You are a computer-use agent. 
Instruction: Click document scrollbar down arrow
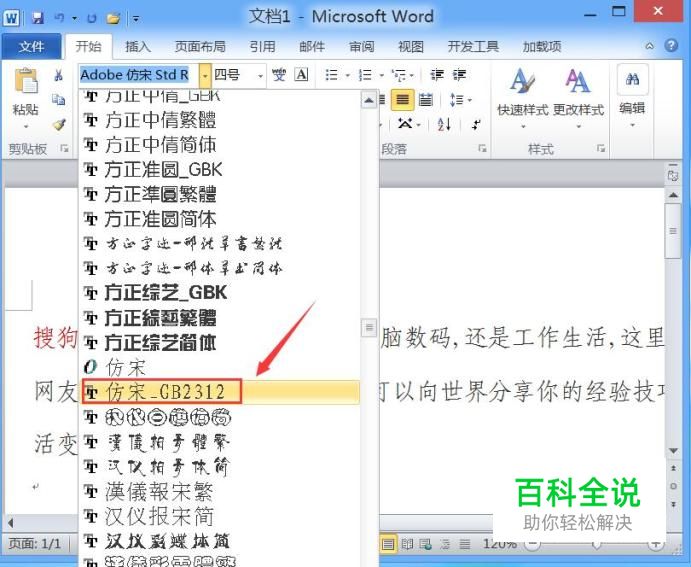point(673,450)
